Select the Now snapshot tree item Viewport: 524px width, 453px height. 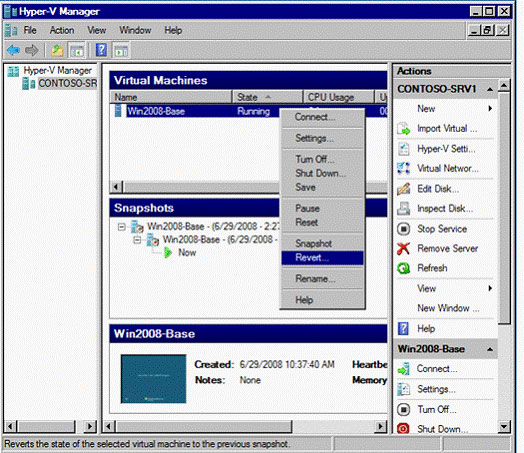(x=187, y=253)
